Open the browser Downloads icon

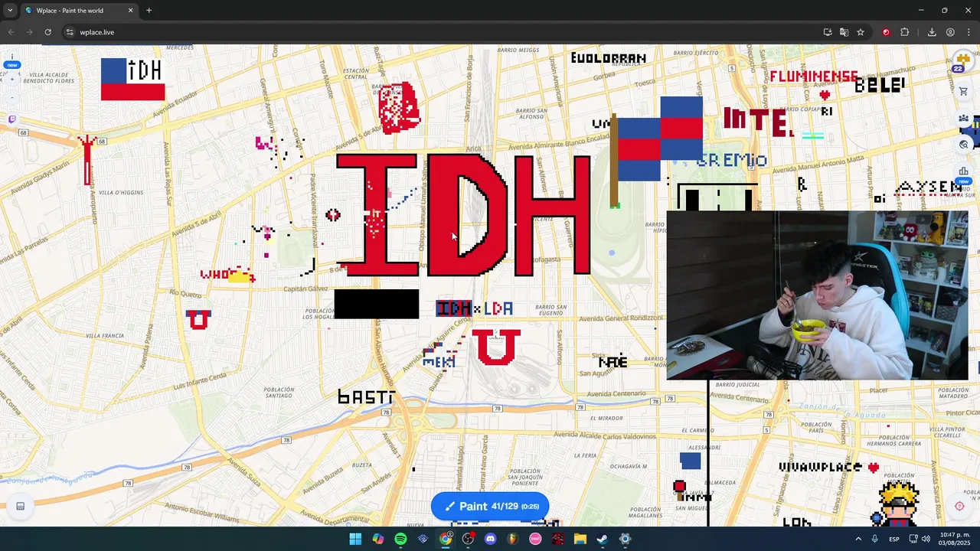click(x=932, y=32)
